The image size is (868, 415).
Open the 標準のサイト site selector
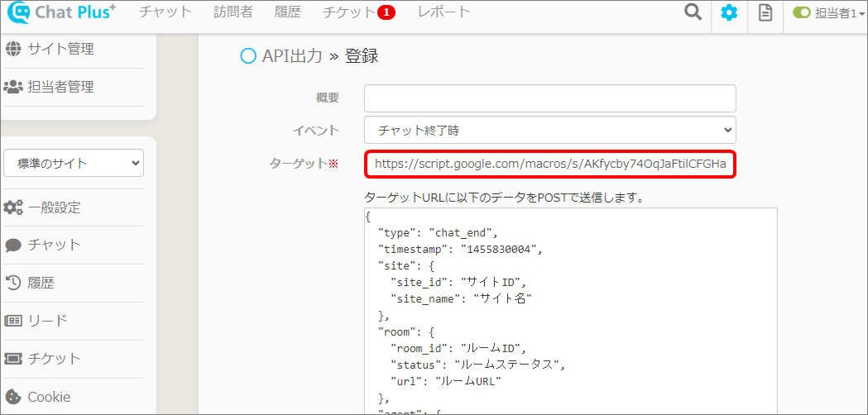click(74, 163)
